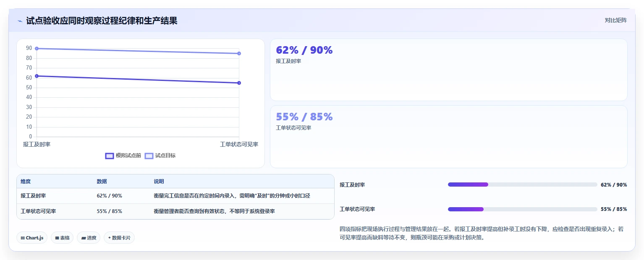This screenshot has height=260, width=644.
Task: Click the lightning icon beside the title
Action: point(20,21)
